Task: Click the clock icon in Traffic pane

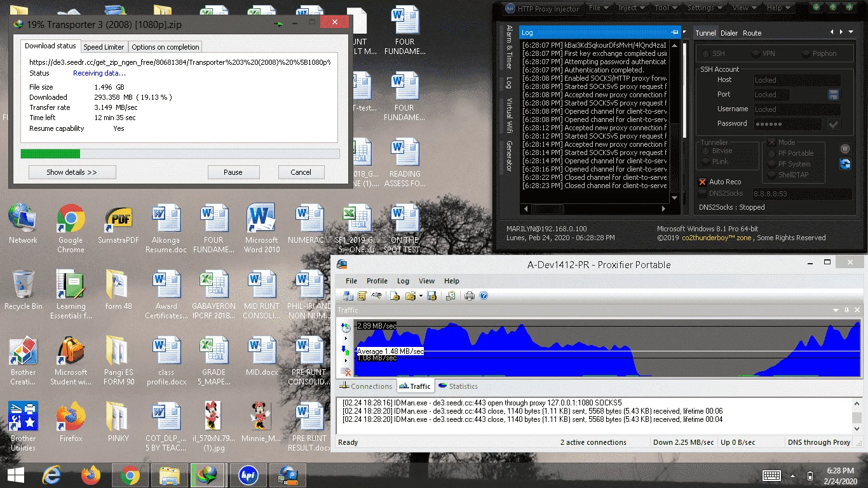Action: click(x=346, y=328)
